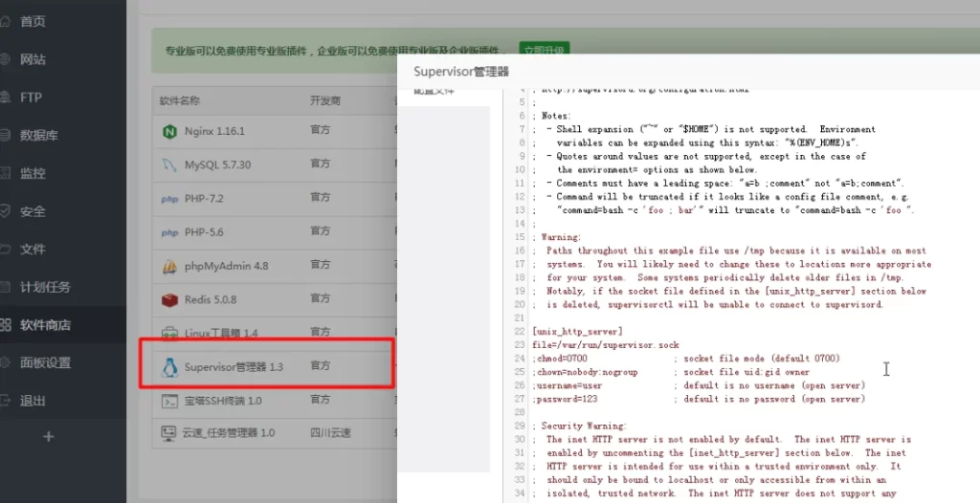Select 监控 in the sidebar
980x503 pixels.
33,173
